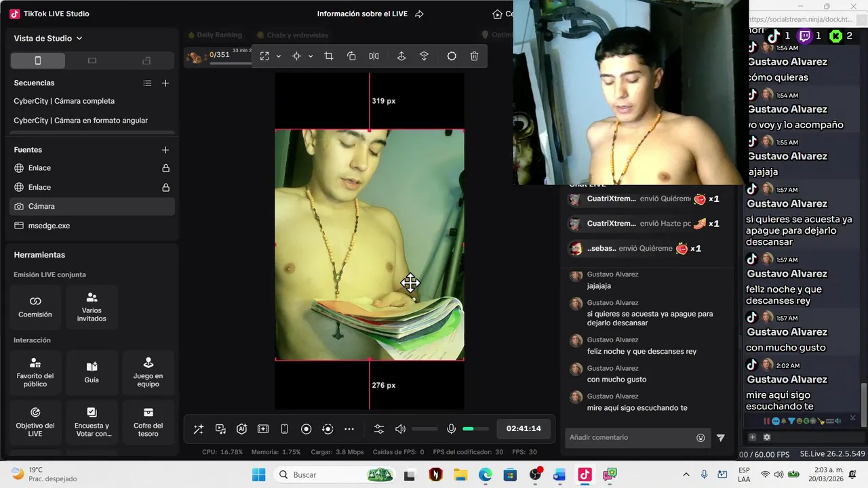Open the alignment dropdown arrow
Viewport: 868px width, 488px height.
(x=311, y=56)
